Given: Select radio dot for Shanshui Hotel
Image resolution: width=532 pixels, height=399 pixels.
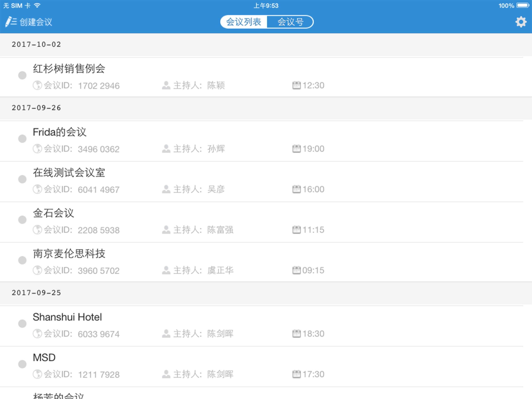Looking at the screenshot, I should [x=22, y=324].
